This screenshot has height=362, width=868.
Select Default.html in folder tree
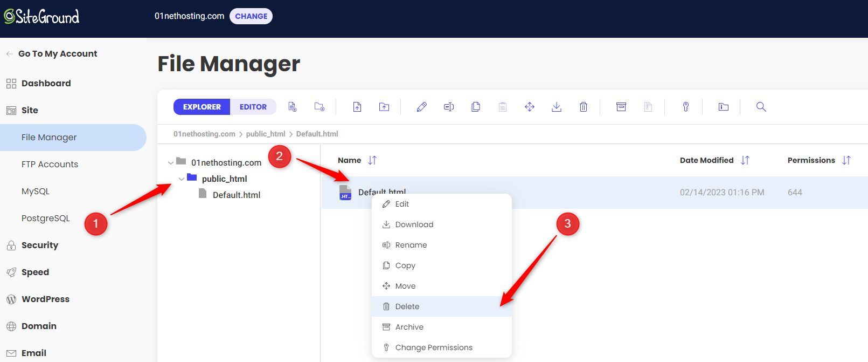pyautogui.click(x=237, y=195)
